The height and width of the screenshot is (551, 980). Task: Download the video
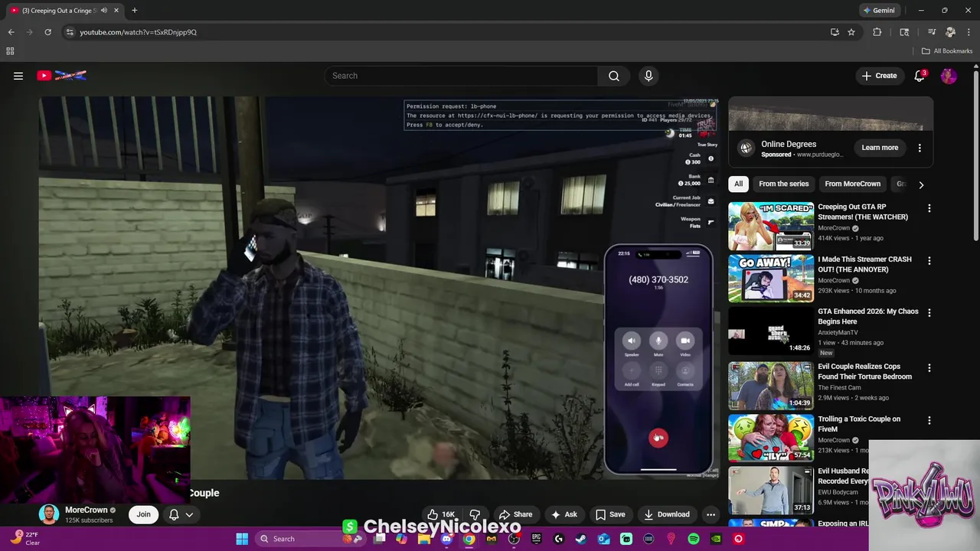pos(667,514)
